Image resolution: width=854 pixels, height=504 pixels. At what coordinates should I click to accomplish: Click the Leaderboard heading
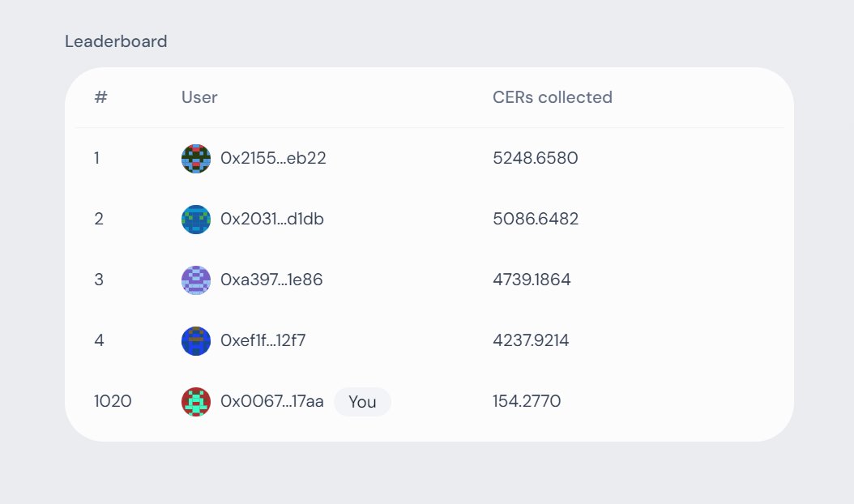click(x=116, y=41)
